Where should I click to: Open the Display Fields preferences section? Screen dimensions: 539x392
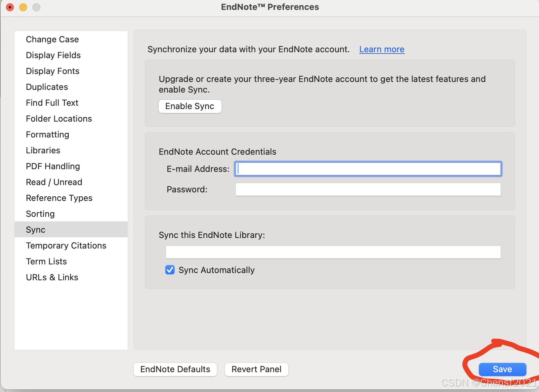tap(53, 55)
